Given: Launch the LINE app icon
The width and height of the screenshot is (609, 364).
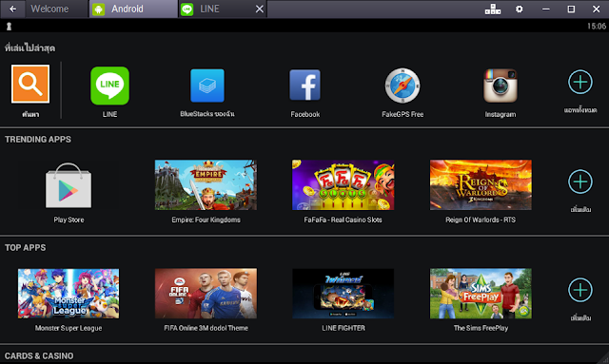Looking at the screenshot, I should (x=110, y=86).
